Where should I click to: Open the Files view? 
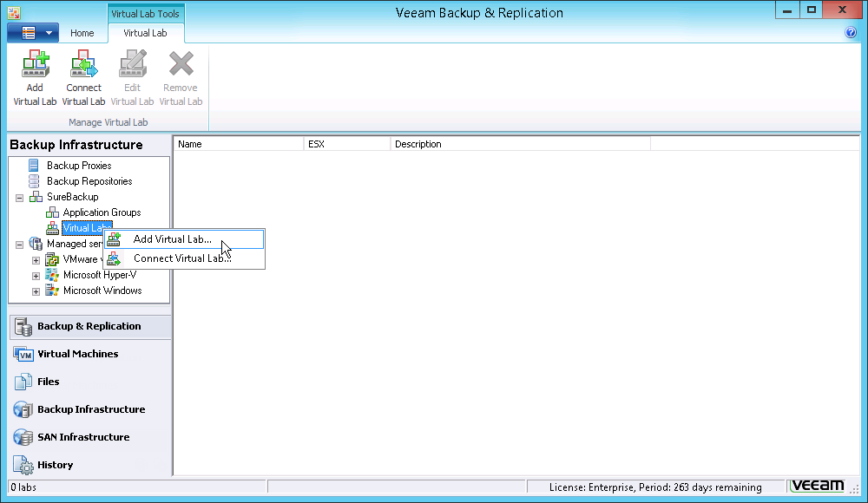tap(90, 382)
